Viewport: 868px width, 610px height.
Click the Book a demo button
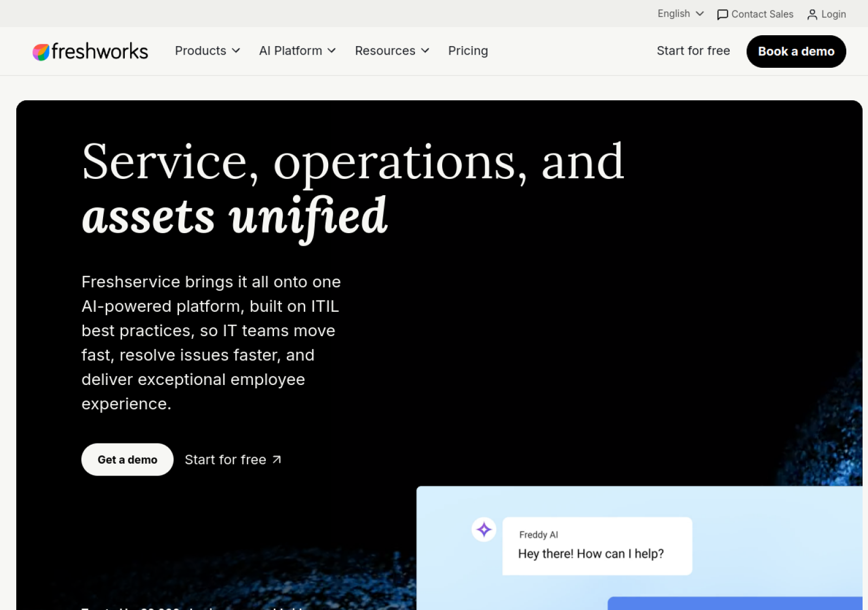coord(796,52)
